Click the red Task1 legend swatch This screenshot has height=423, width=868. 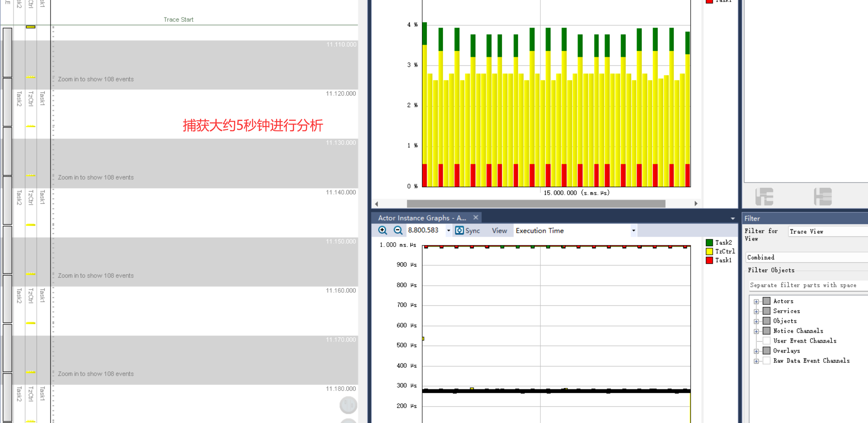point(709,260)
